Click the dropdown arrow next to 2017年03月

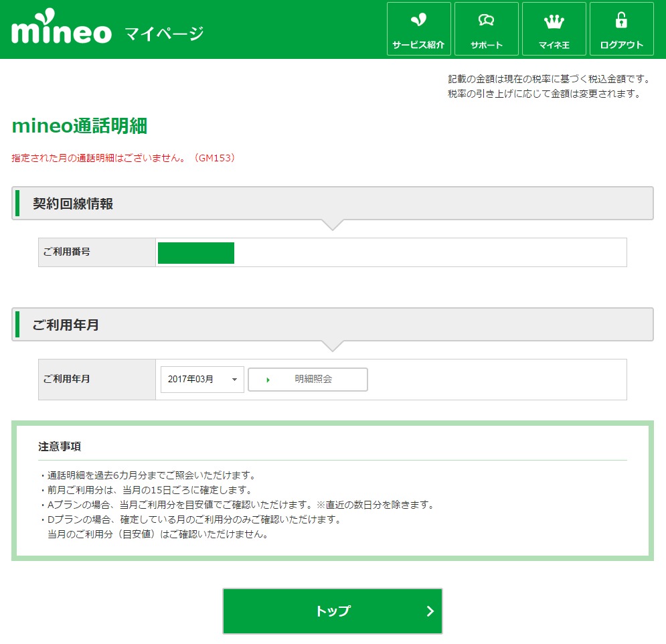coord(234,380)
